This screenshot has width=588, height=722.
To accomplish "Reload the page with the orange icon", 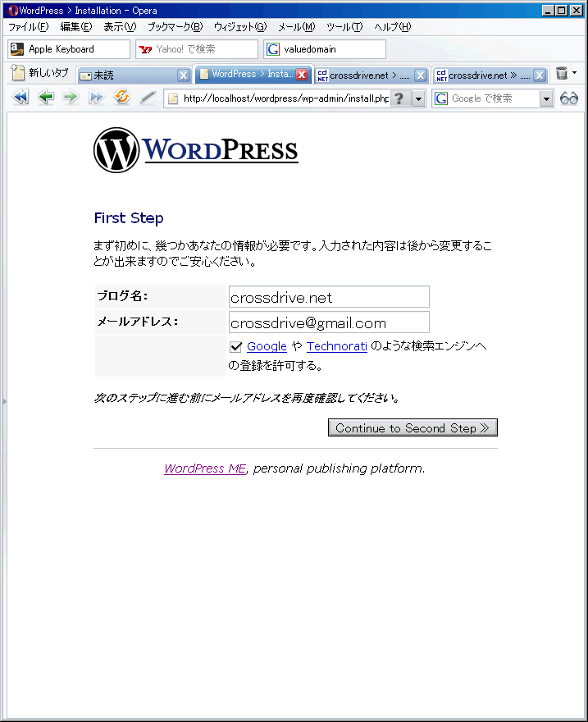I will [122, 97].
